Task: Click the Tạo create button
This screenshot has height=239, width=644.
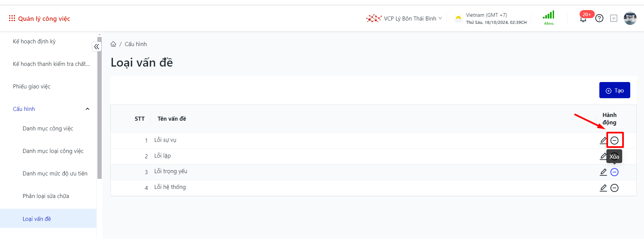Action: tap(614, 90)
